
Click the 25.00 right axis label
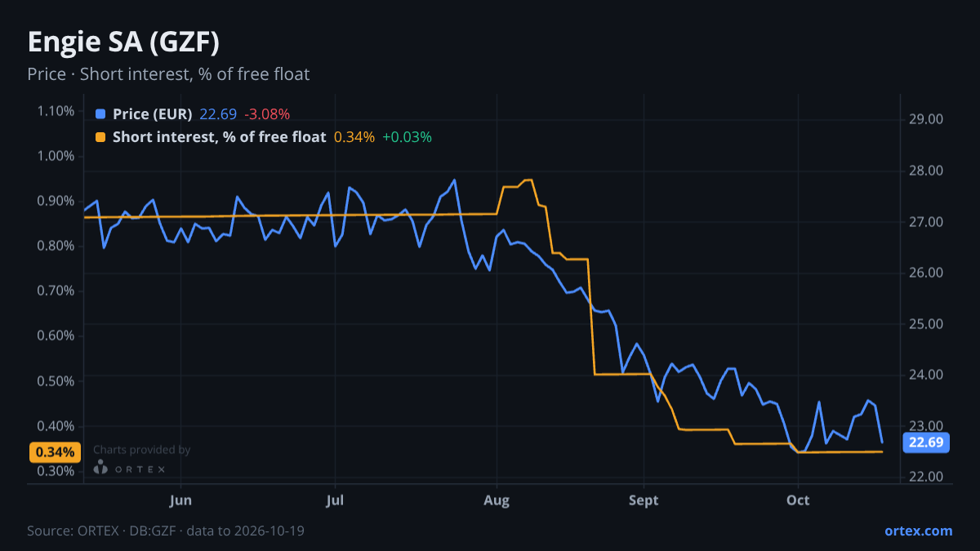926,324
